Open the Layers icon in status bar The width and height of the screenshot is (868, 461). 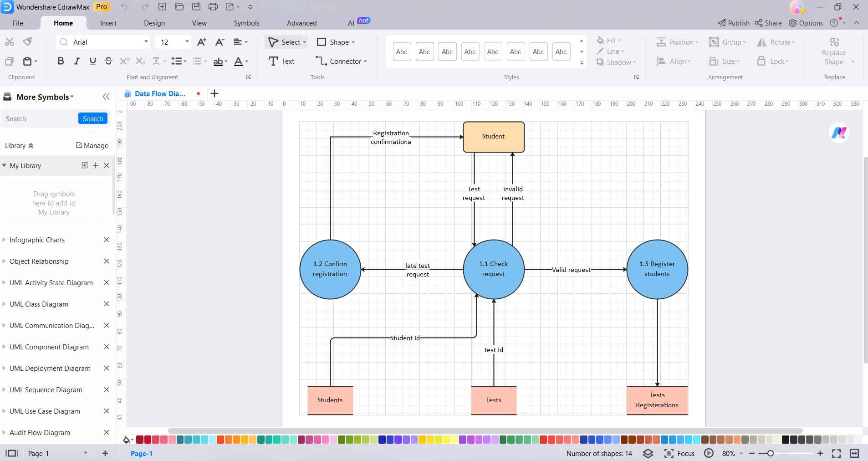tap(648, 453)
